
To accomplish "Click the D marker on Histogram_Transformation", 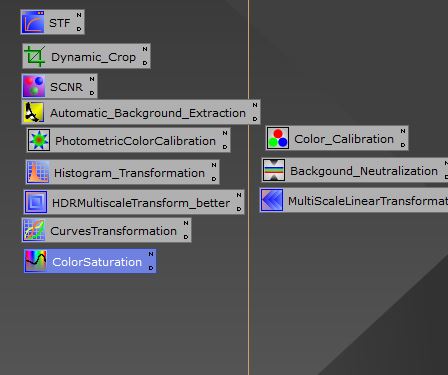I will click(214, 179).
